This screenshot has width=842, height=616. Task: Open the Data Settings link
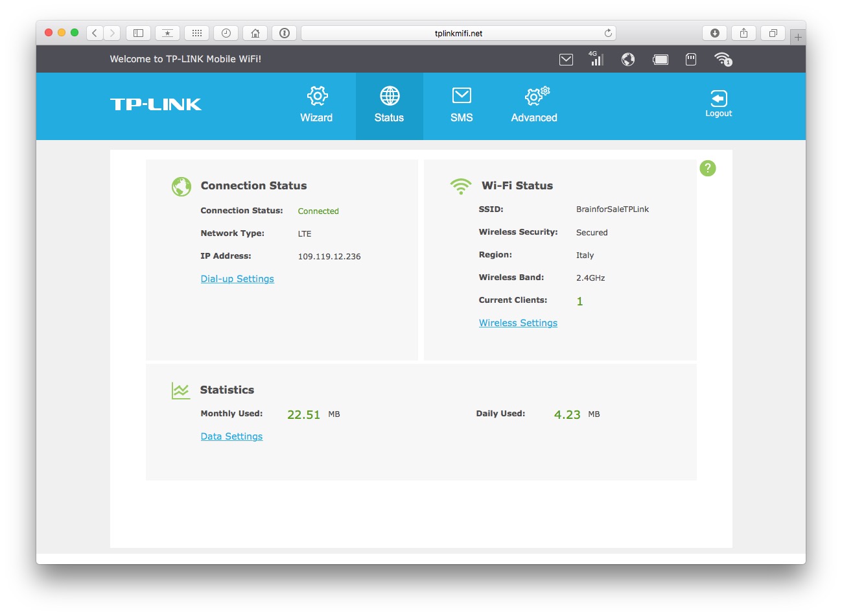[x=231, y=436]
